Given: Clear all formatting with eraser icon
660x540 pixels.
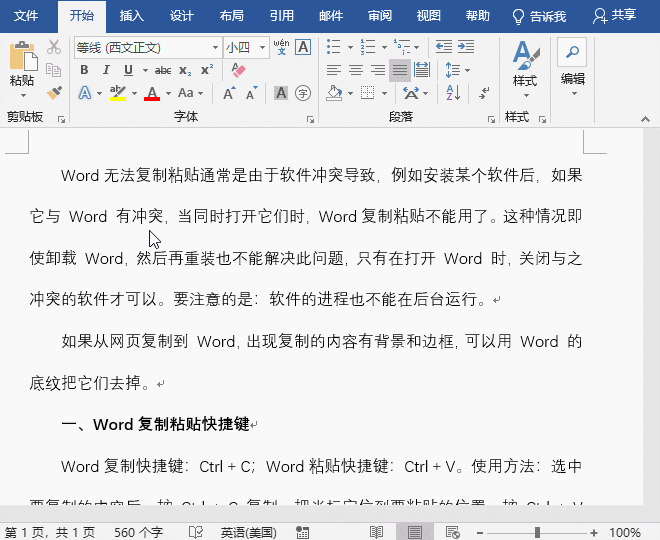Looking at the screenshot, I should coord(238,70).
